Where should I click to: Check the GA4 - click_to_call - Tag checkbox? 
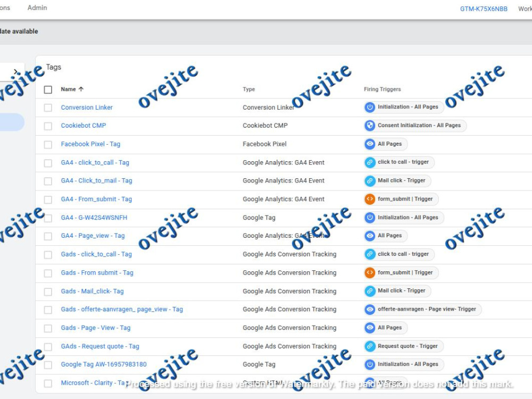(x=48, y=163)
